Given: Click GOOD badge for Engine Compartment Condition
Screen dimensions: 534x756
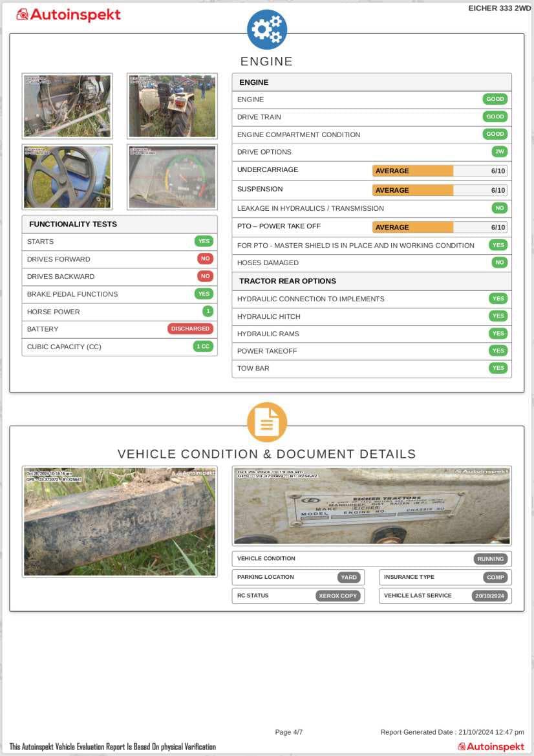Looking at the screenshot, I should click(x=495, y=134).
